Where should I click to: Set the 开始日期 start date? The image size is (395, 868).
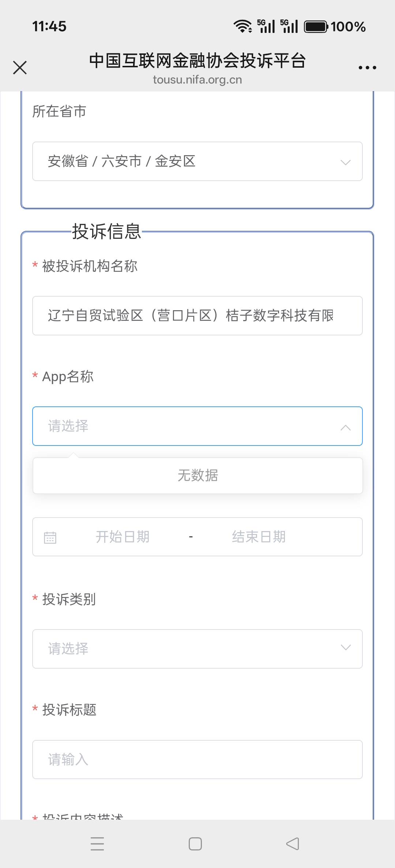tap(123, 537)
